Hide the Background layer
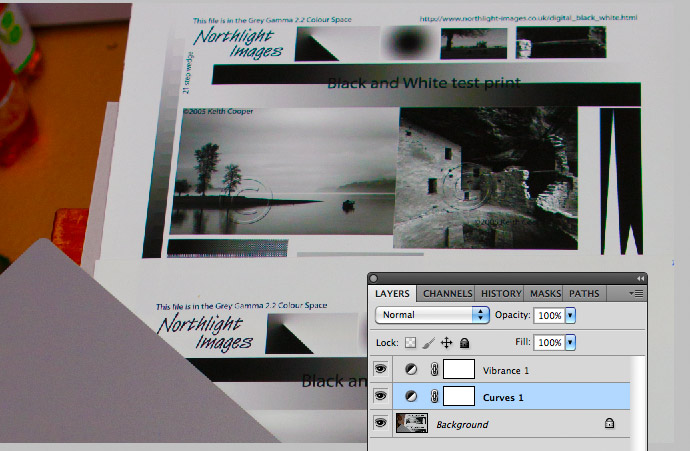The width and height of the screenshot is (690, 451). pyautogui.click(x=381, y=423)
